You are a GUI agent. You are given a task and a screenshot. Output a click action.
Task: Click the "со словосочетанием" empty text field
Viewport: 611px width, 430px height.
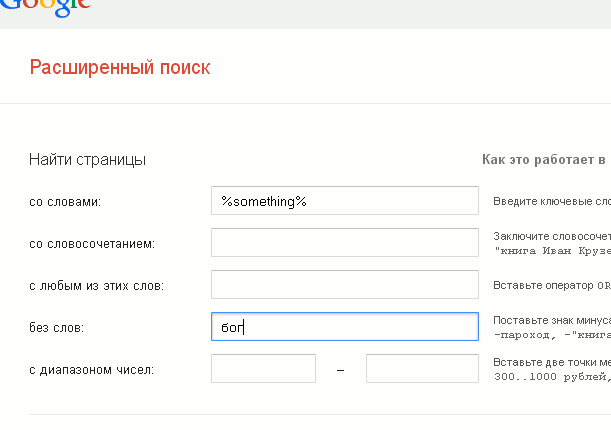pyautogui.click(x=345, y=243)
